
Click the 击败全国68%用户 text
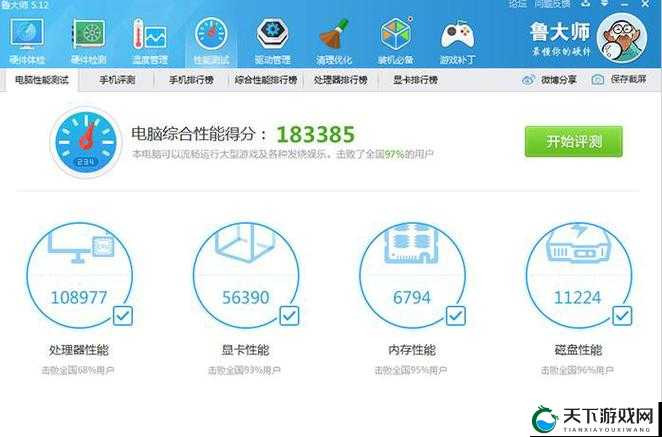click(x=78, y=371)
